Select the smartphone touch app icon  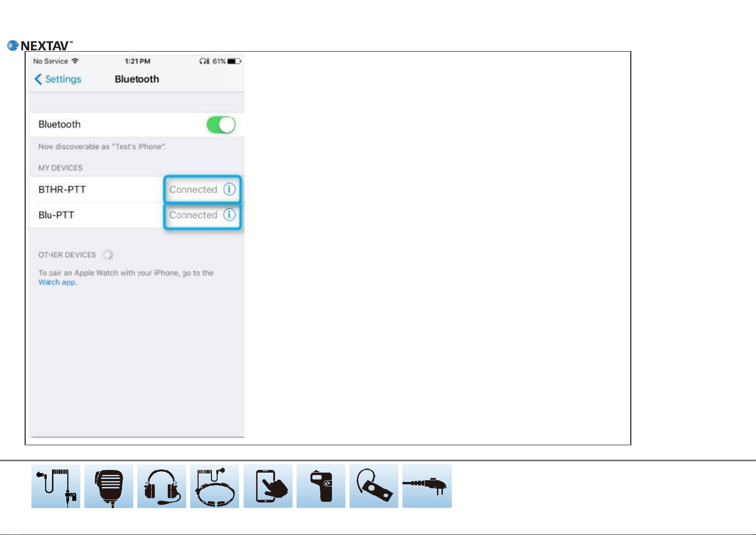(268, 486)
